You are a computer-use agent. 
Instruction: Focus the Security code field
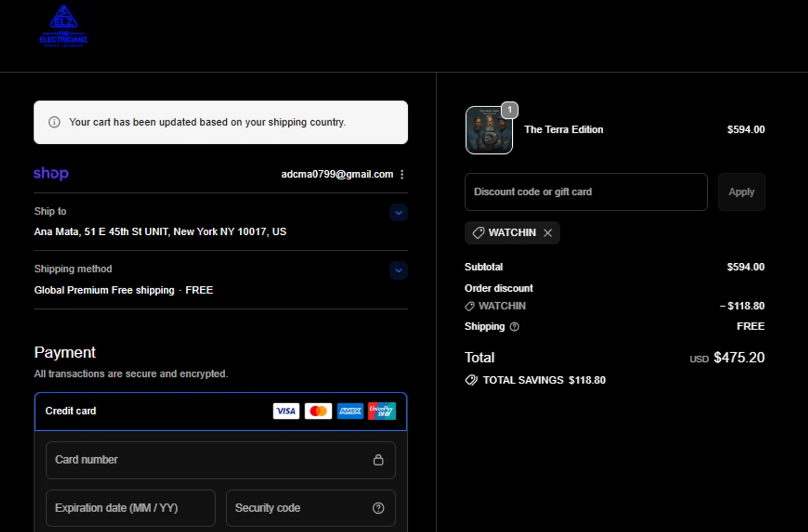(x=311, y=508)
